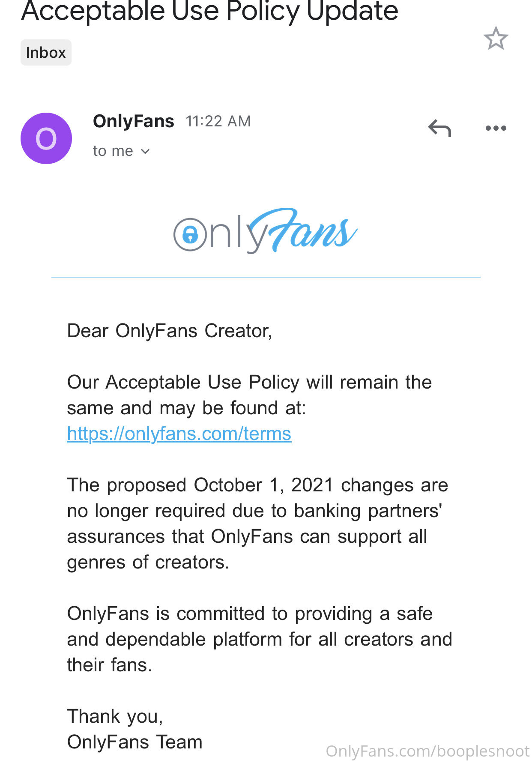Select the Inbox label chip

pos(46,53)
